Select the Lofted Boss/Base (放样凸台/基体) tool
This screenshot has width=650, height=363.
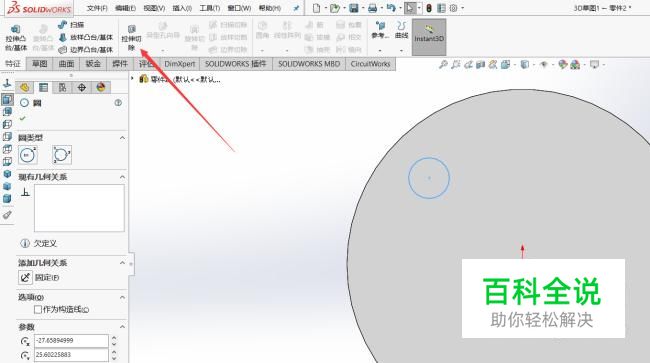click(86, 37)
